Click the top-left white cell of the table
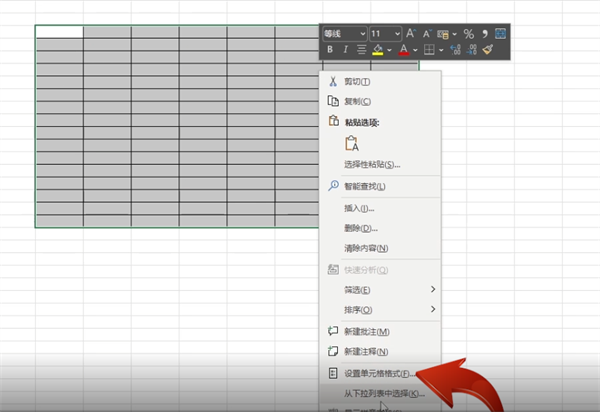 tap(59, 31)
